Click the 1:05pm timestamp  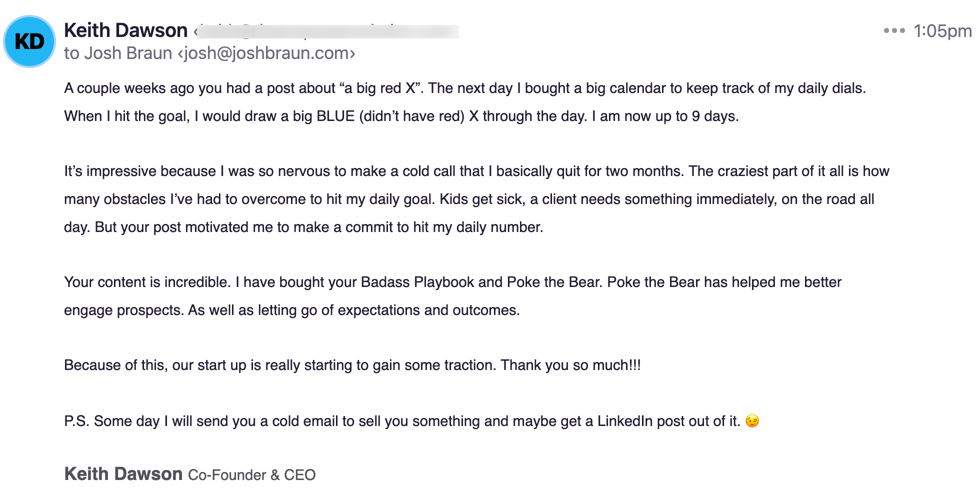tap(942, 31)
